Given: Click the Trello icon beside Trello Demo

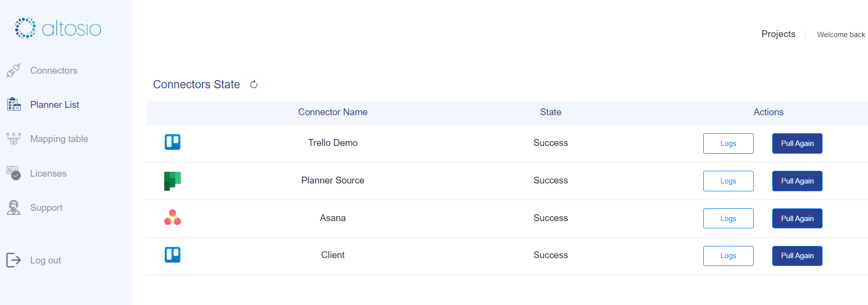Looking at the screenshot, I should [x=172, y=142].
